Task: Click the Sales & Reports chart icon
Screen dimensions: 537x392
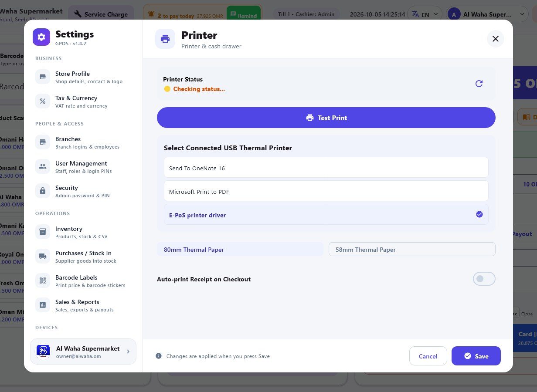Action: [43, 305]
